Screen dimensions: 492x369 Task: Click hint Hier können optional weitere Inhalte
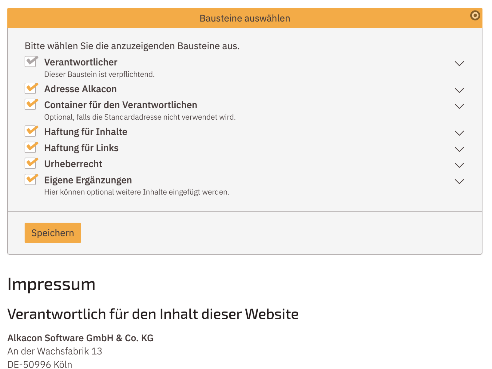tap(137, 192)
